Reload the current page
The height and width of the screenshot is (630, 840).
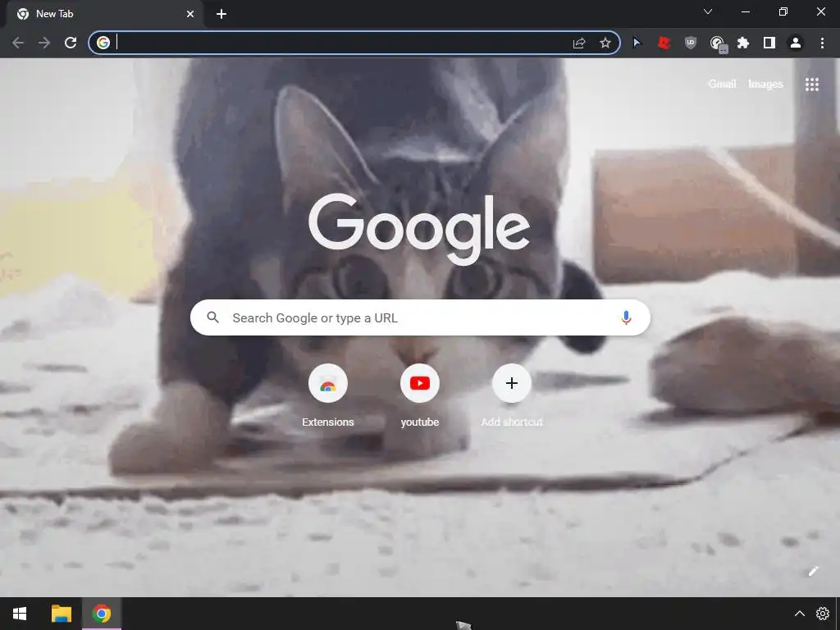(x=71, y=43)
